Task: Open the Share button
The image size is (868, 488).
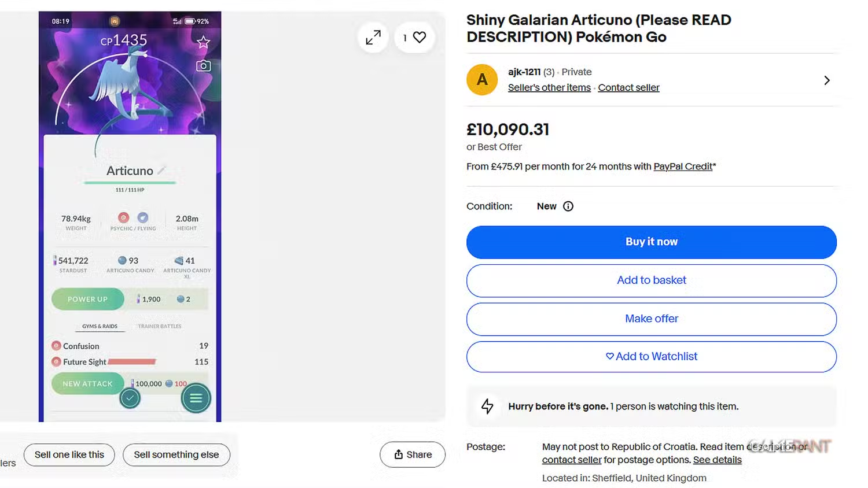Action: [413, 454]
